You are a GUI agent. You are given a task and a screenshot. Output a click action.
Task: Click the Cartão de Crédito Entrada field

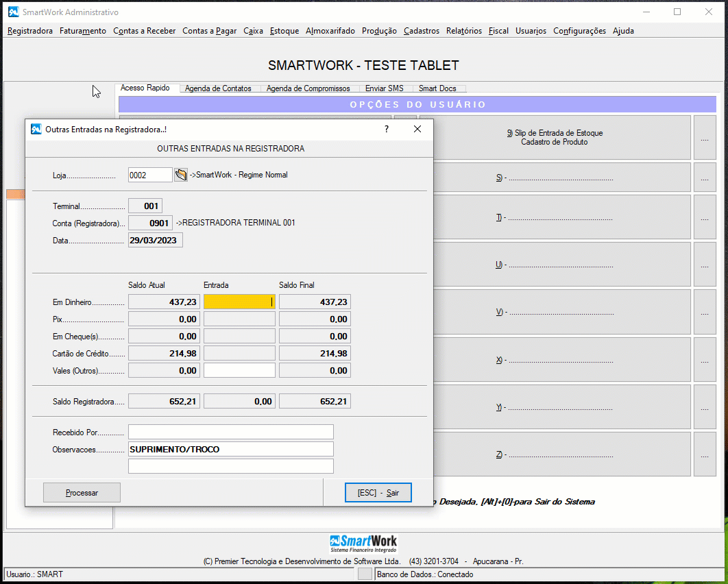click(239, 353)
